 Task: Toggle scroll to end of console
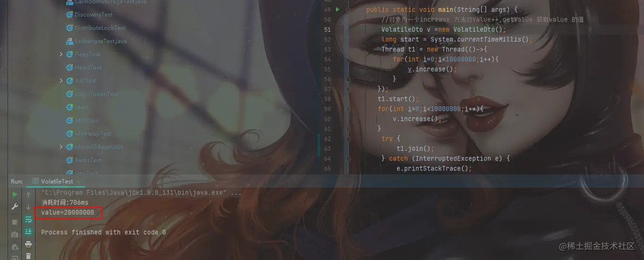pos(28,231)
